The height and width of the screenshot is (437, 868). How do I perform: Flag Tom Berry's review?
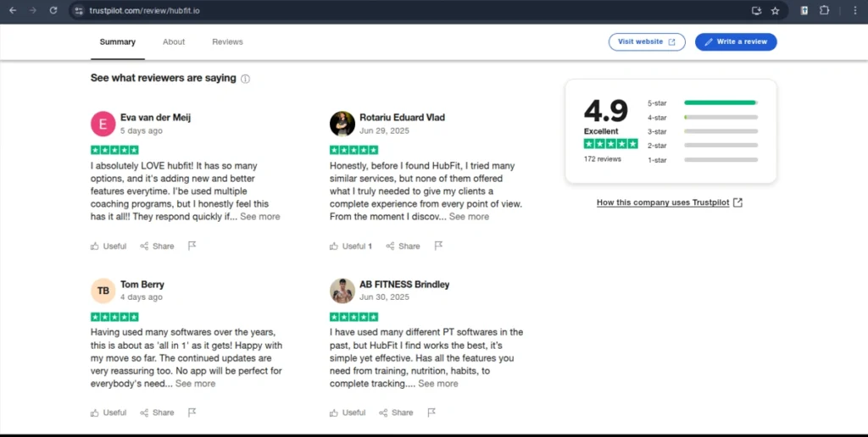(x=192, y=412)
